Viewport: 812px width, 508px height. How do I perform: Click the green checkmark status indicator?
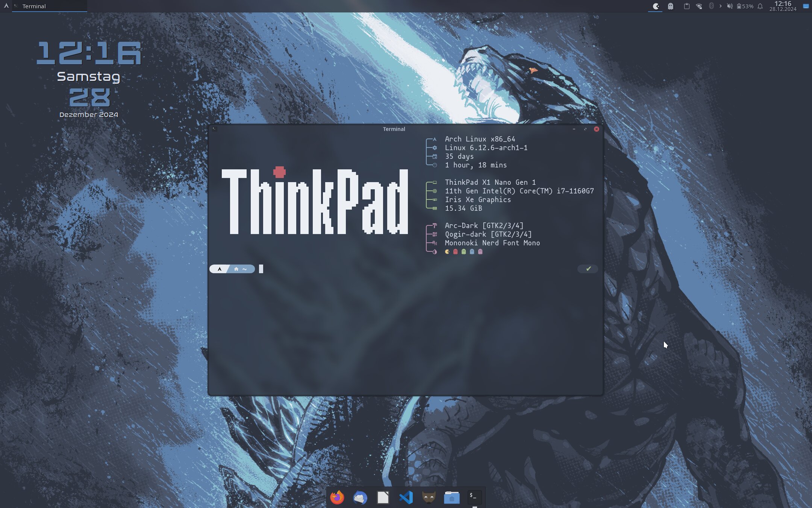pyautogui.click(x=588, y=269)
